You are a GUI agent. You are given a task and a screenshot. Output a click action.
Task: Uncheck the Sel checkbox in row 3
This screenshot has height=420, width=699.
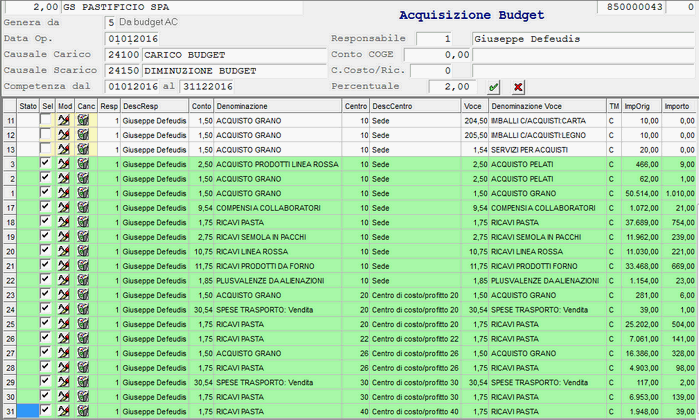click(x=45, y=163)
